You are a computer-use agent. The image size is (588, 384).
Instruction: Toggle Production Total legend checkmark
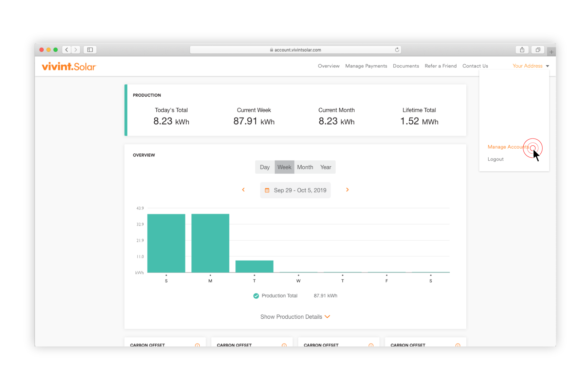pyautogui.click(x=256, y=296)
